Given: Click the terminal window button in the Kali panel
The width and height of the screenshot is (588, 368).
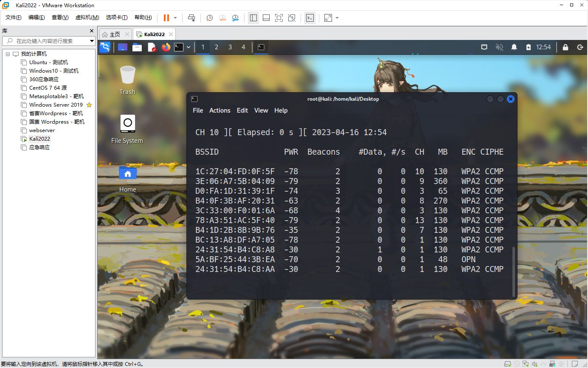Looking at the screenshot, I should (261, 47).
